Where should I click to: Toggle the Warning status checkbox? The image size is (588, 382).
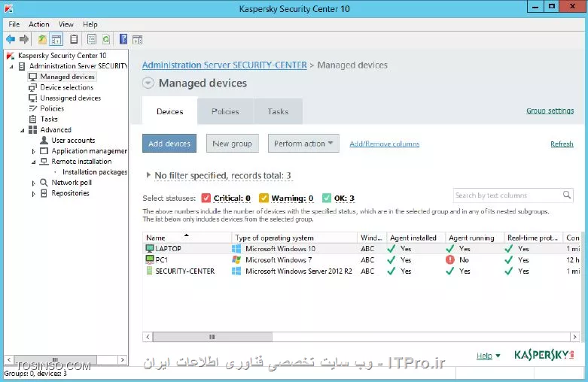coord(264,198)
